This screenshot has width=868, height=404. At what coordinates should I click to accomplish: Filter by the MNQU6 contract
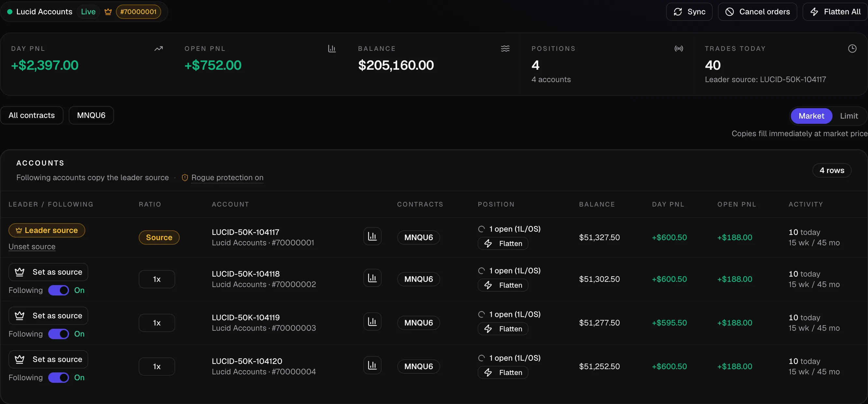[x=91, y=115]
